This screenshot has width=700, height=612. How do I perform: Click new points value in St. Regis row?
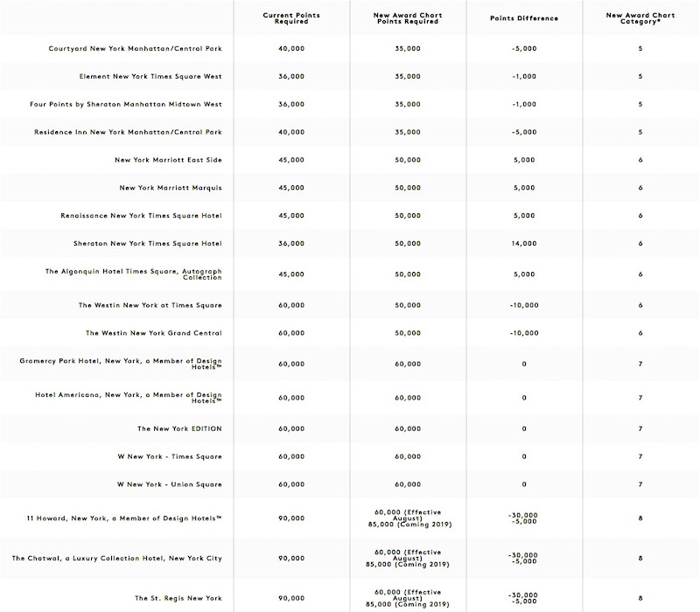point(408,598)
